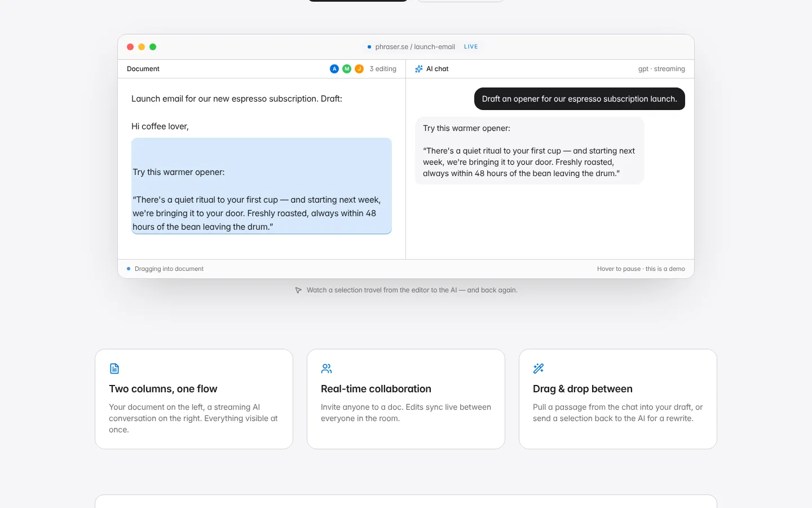Click Hover to pause · this is a demo text
The width and height of the screenshot is (812, 508).
pyautogui.click(x=641, y=269)
